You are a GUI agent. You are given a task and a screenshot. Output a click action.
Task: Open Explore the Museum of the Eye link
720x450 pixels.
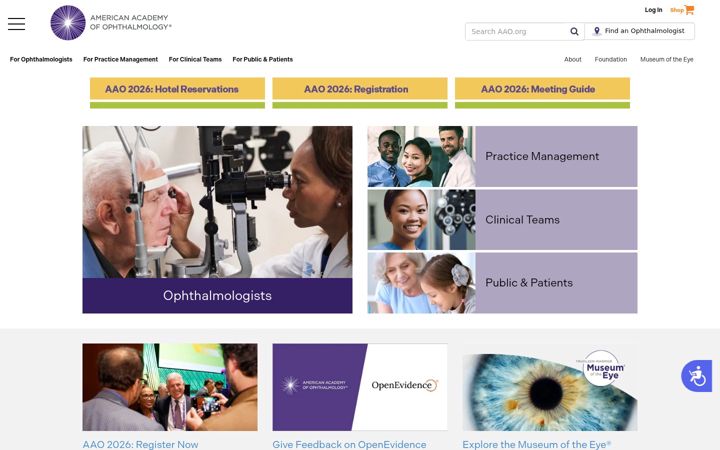(536, 444)
